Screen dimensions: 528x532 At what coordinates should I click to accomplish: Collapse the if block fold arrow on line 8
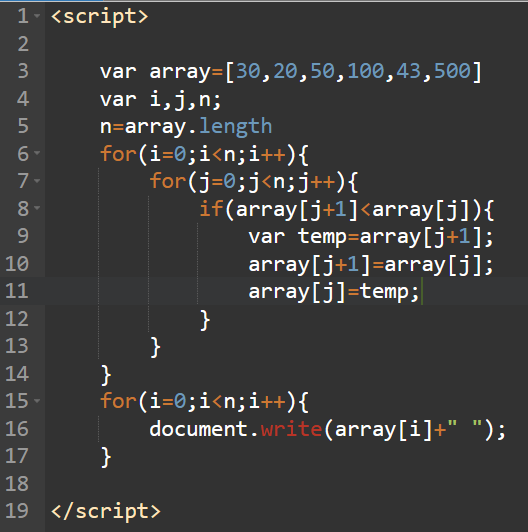[x=37, y=208]
